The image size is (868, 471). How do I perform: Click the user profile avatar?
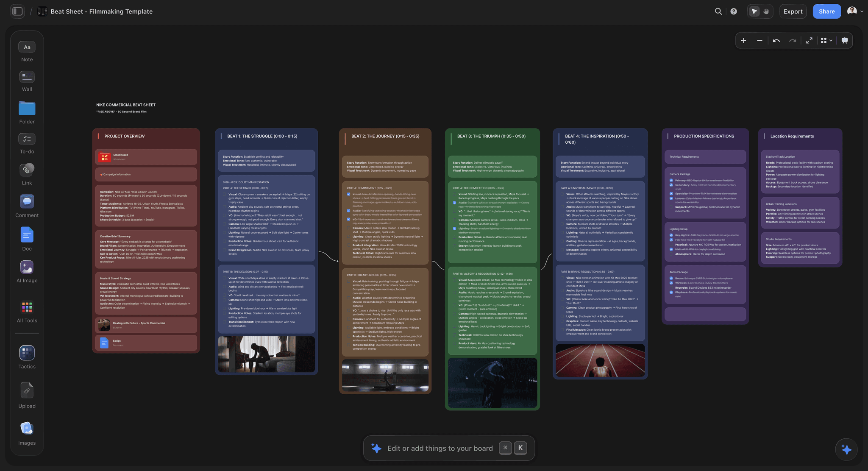852,11
